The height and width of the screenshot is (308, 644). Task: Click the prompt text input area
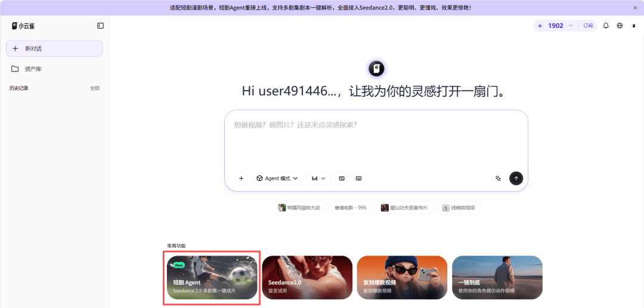coord(376,140)
